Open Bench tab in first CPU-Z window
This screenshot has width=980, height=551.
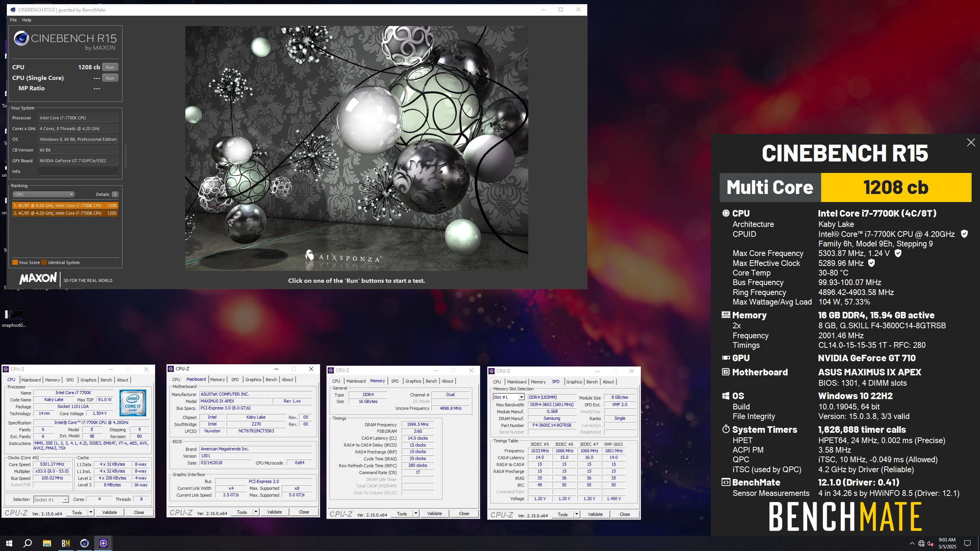106,380
